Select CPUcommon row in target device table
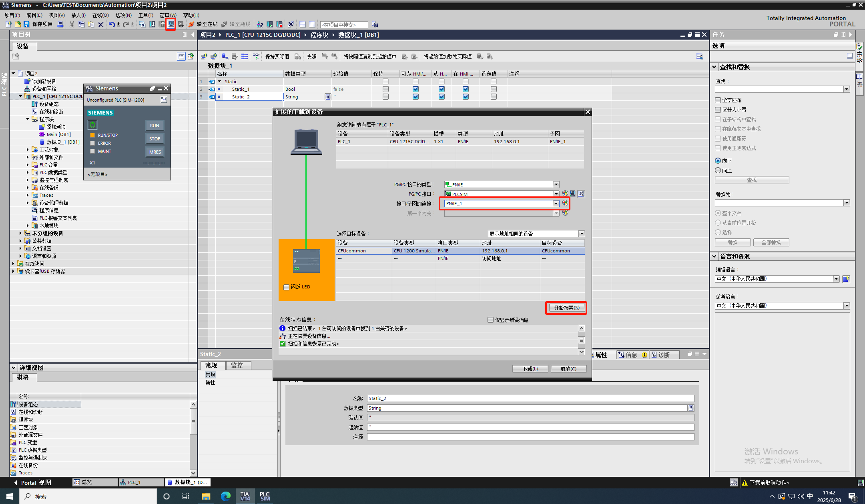Viewport: 865px width, 504px height. click(x=460, y=251)
